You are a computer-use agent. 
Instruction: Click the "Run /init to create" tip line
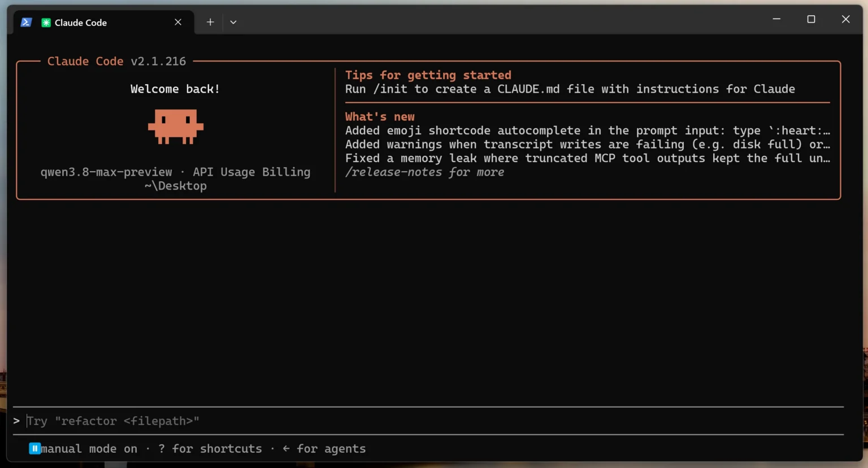(x=570, y=89)
